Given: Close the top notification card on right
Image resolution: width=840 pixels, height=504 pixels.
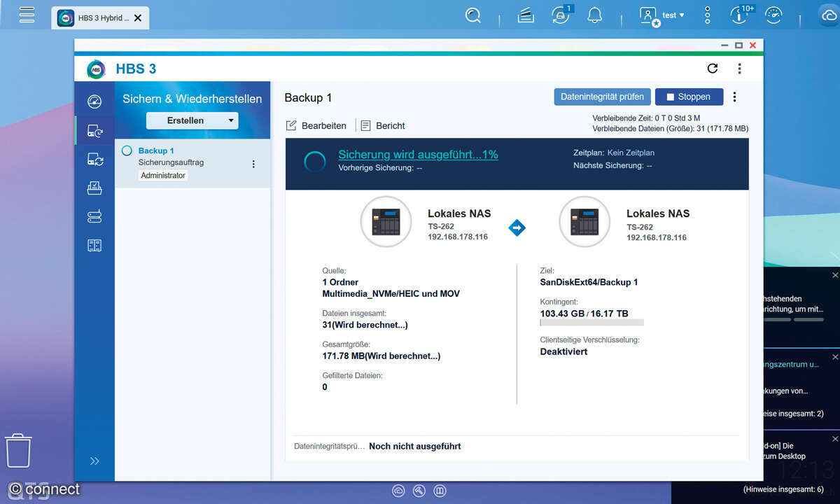Looking at the screenshot, I should (834, 275).
